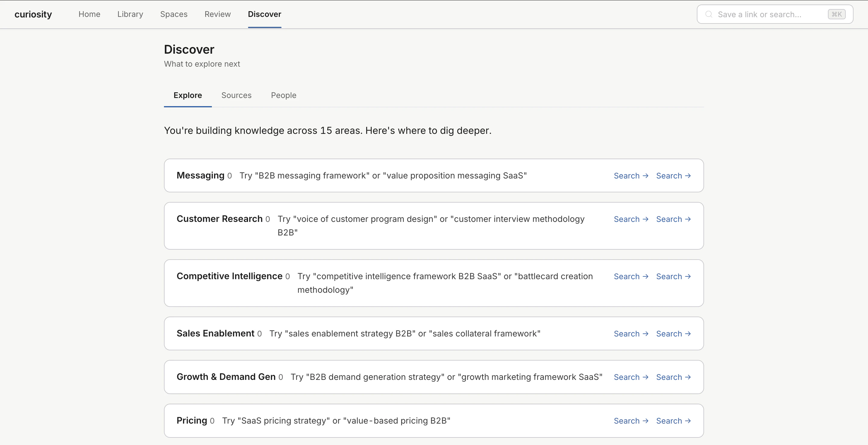Click the curiosity logo

point(33,14)
